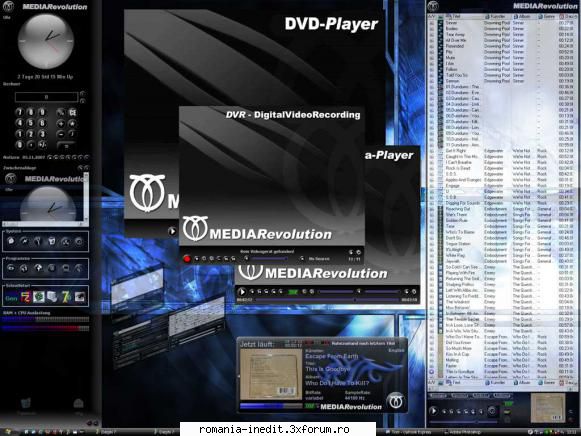
Task: Click the first icon in the Programme group
Action: pos(11,268)
